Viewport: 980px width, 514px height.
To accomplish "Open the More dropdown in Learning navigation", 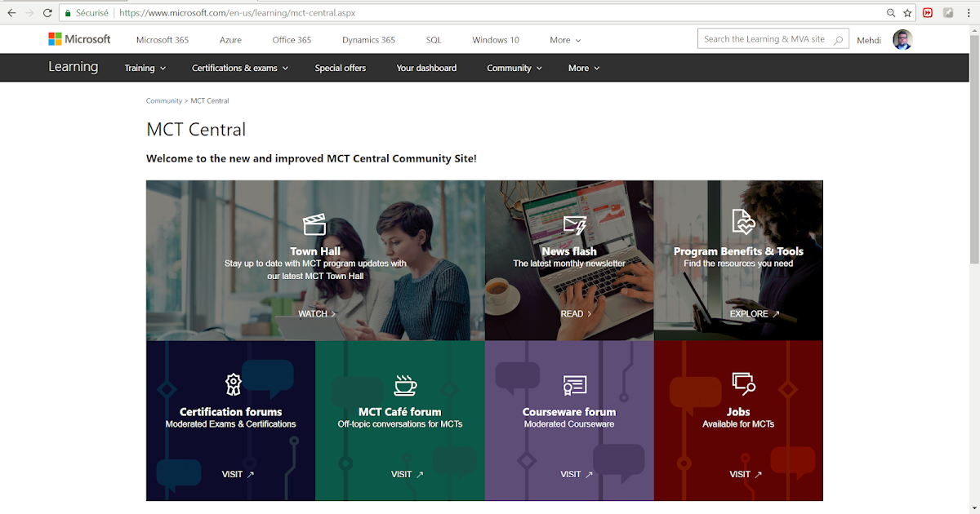I will 583,68.
